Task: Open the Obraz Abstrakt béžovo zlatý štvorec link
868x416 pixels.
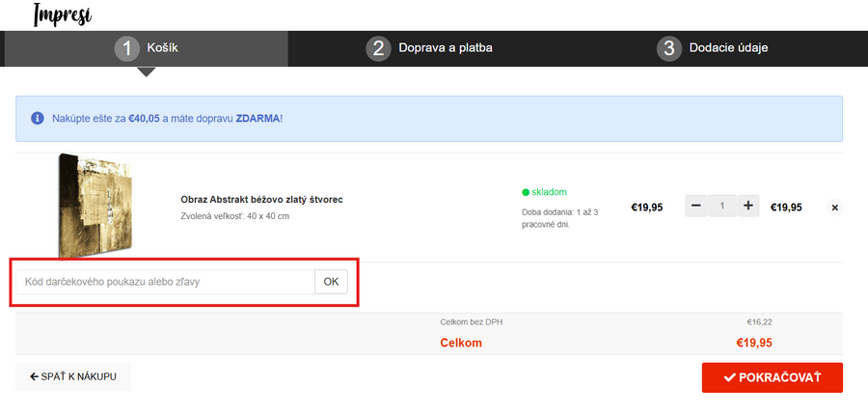Action: click(261, 200)
